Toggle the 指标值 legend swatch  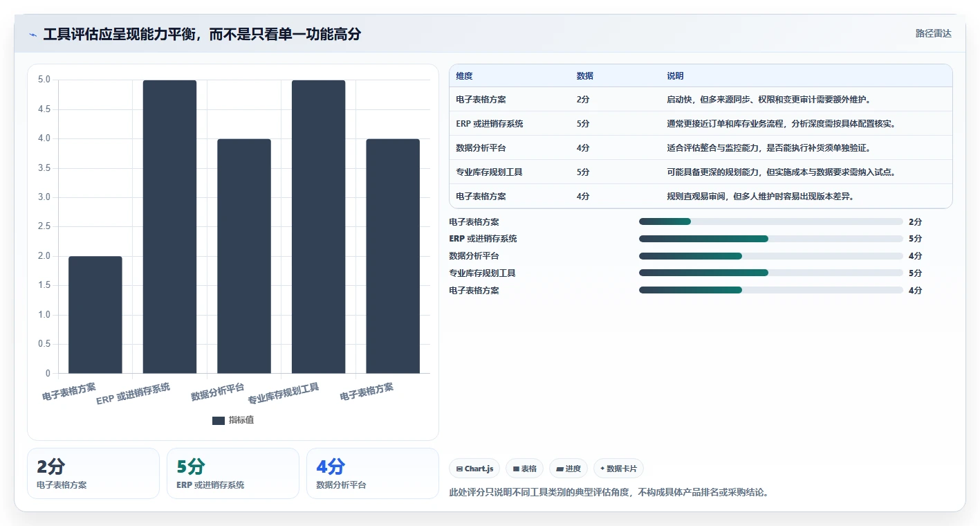click(219, 421)
